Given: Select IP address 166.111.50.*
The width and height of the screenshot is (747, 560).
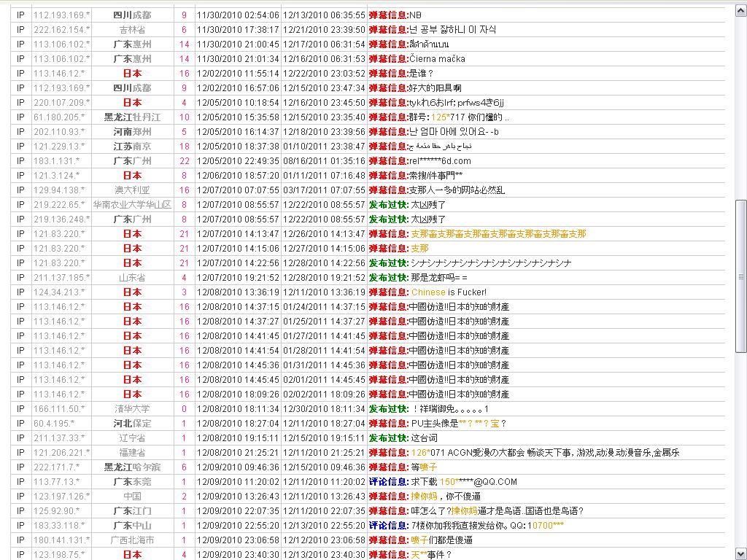Looking at the screenshot, I should coord(59,408).
